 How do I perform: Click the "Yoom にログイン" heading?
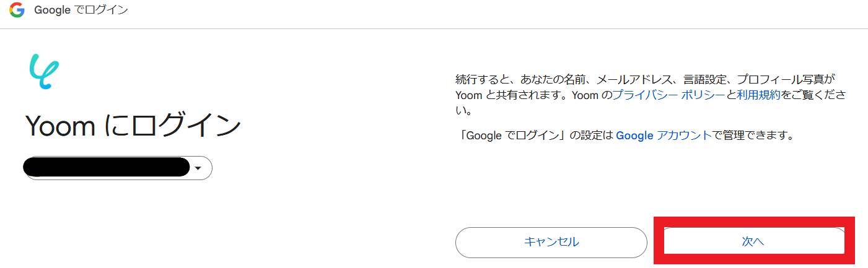click(133, 126)
